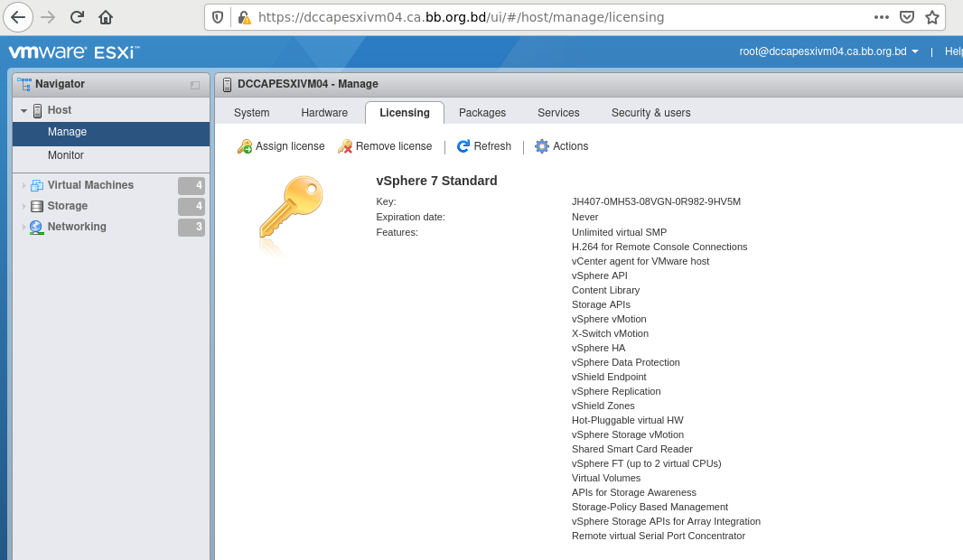The width and height of the screenshot is (963, 560).
Task: Click the insecure connection padlock warning icon
Action: pyautogui.click(x=245, y=17)
